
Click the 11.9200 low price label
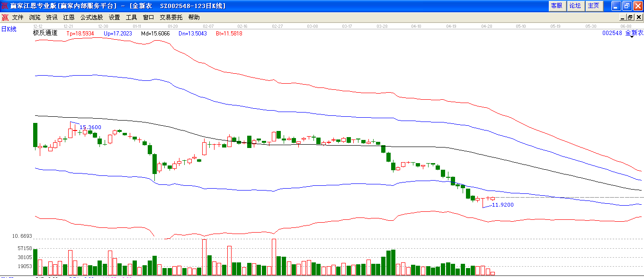click(503, 205)
